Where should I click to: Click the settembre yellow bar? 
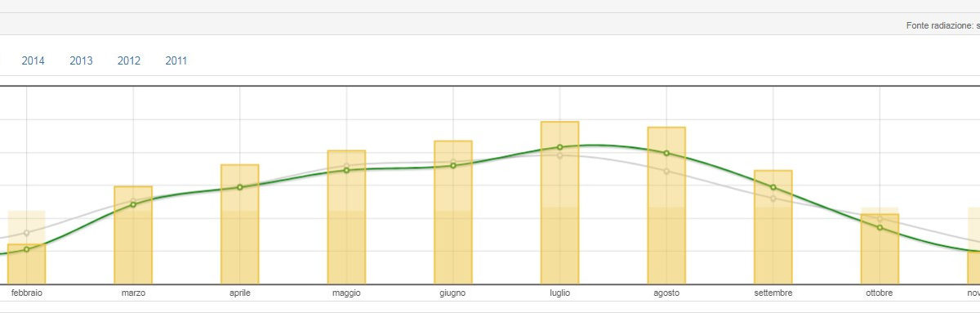point(773,227)
